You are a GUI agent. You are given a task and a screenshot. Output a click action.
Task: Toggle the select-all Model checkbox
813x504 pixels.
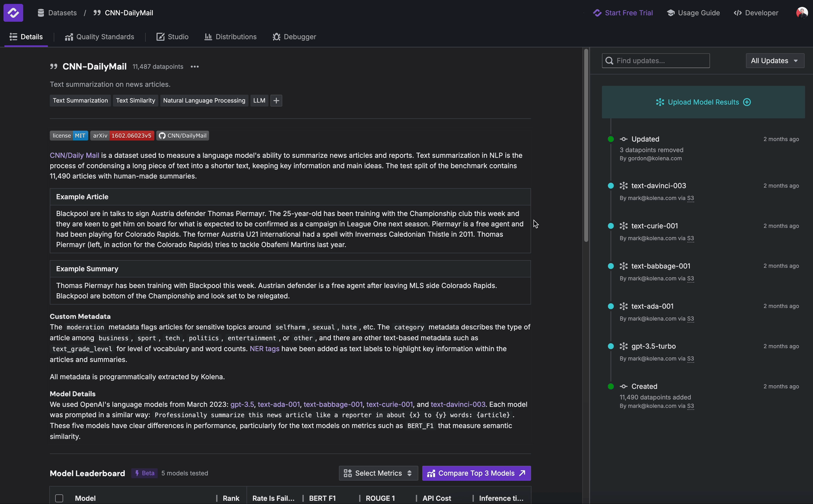tap(59, 498)
